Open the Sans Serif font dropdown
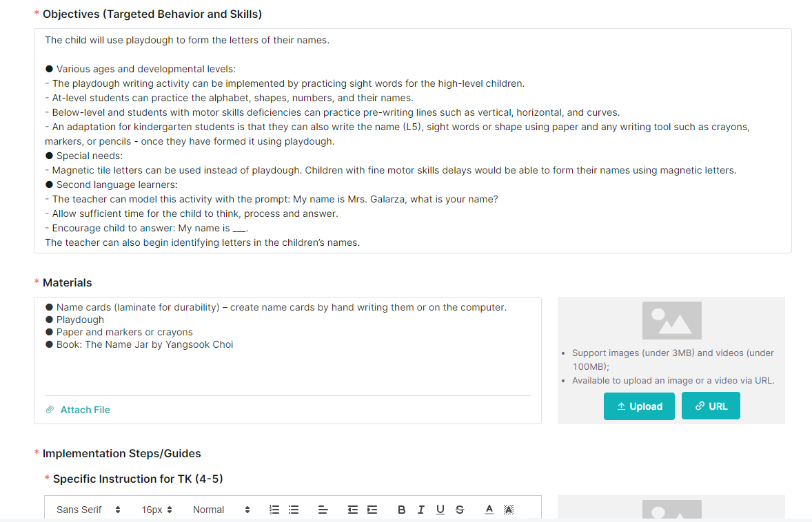This screenshot has width=812, height=522. pos(88,510)
